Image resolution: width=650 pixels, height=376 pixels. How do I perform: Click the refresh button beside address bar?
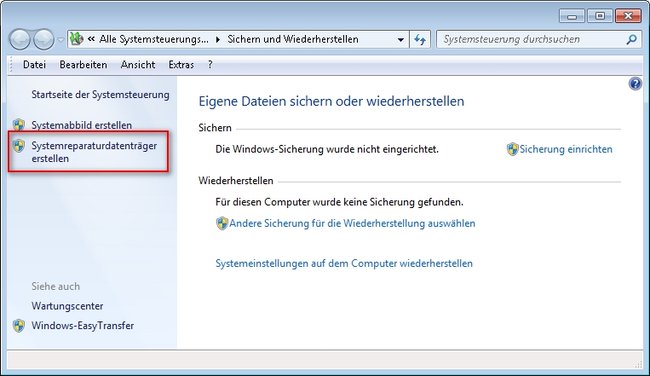(x=420, y=40)
